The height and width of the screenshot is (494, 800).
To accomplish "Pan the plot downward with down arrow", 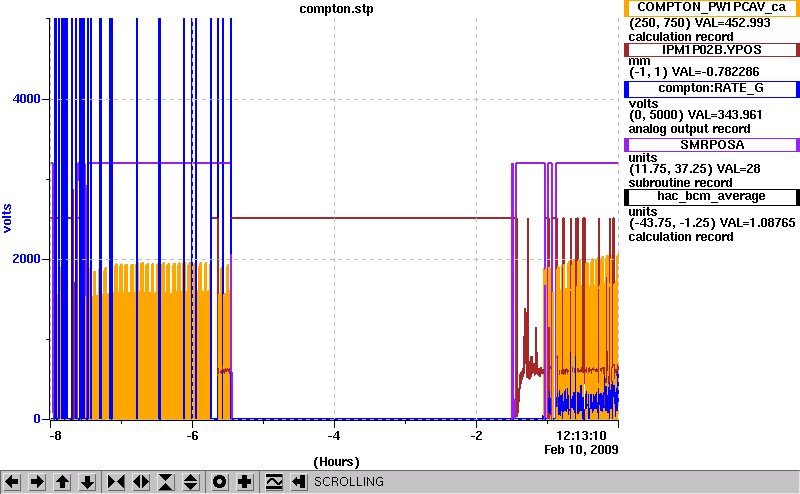I will (x=87, y=482).
